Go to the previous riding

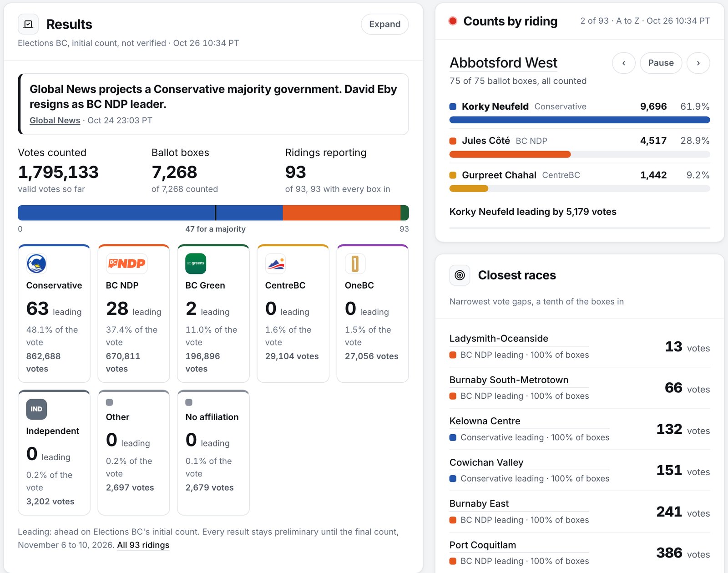pyautogui.click(x=624, y=63)
